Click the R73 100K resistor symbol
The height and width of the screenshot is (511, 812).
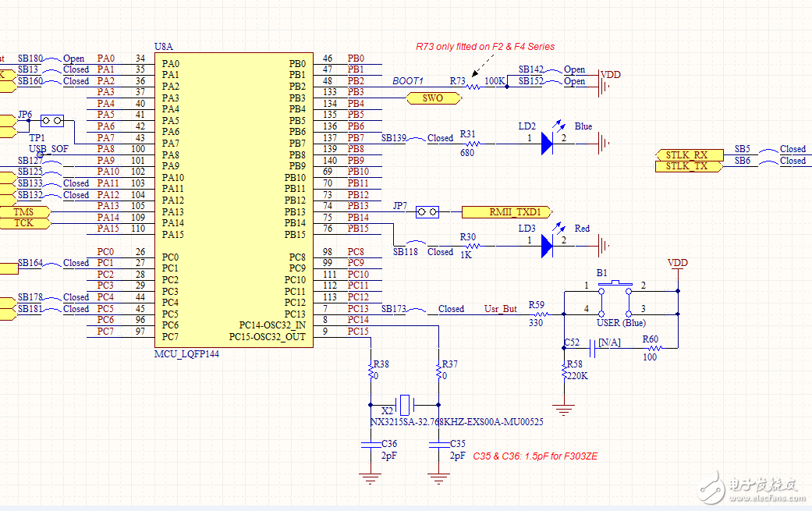tap(473, 86)
